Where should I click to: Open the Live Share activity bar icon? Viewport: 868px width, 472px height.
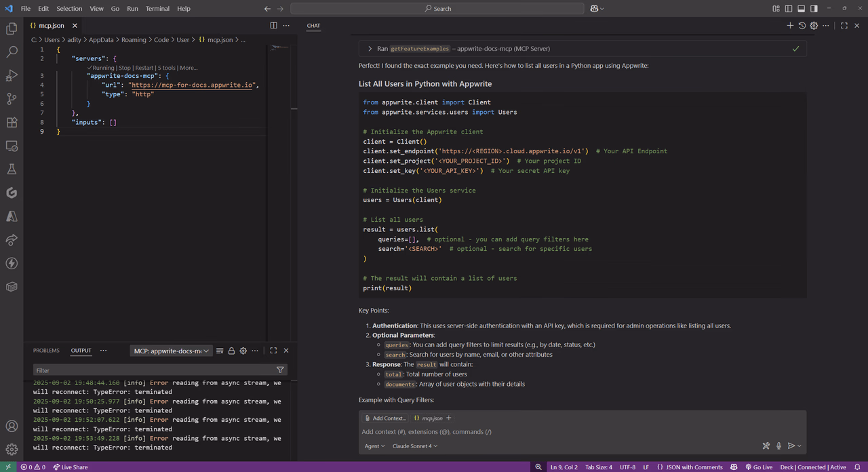[x=12, y=240]
